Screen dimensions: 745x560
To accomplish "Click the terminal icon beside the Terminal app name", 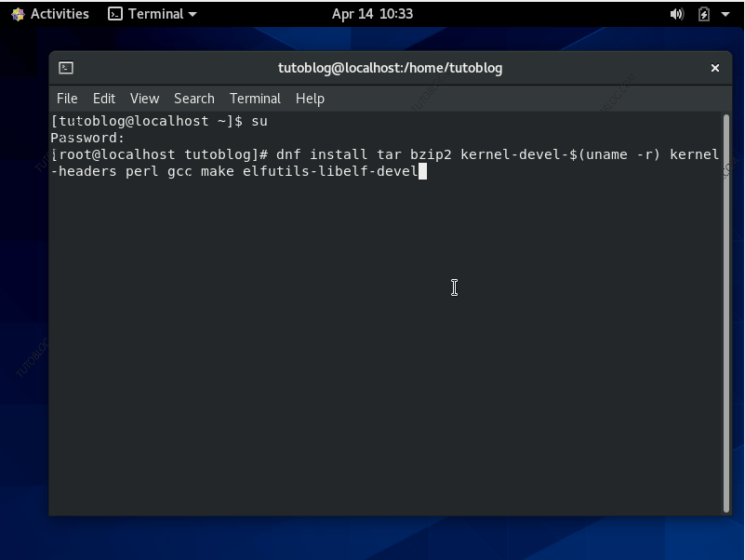I will (x=114, y=13).
